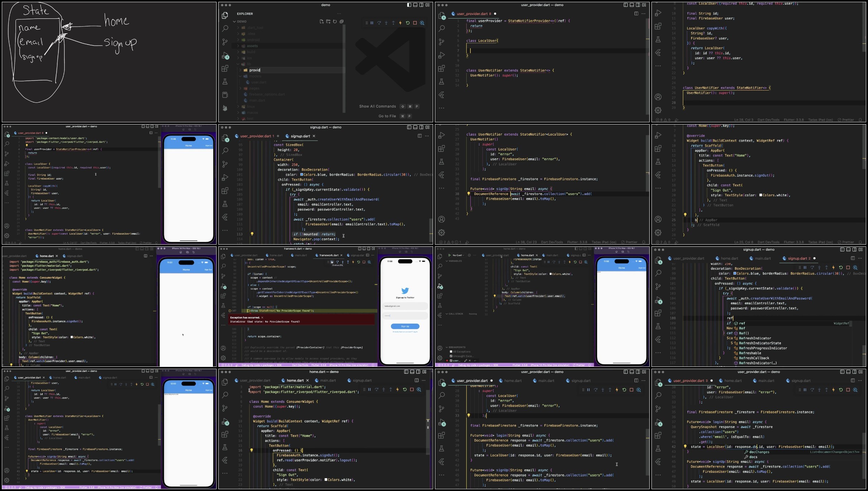Collapse all folders in the Explorer
The image size is (868, 491).
(x=341, y=21)
